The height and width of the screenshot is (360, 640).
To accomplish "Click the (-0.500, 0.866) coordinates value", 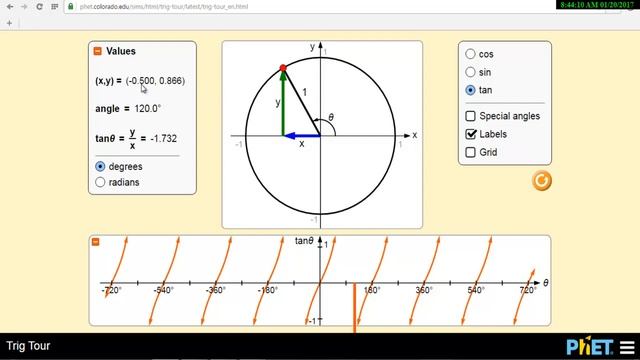I will [156, 81].
